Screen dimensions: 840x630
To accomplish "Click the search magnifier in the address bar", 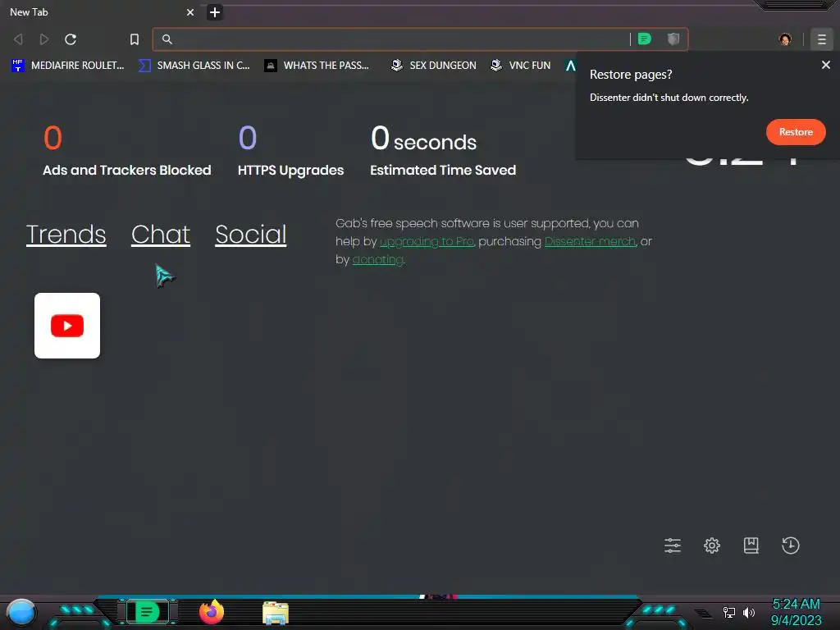I will point(167,39).
